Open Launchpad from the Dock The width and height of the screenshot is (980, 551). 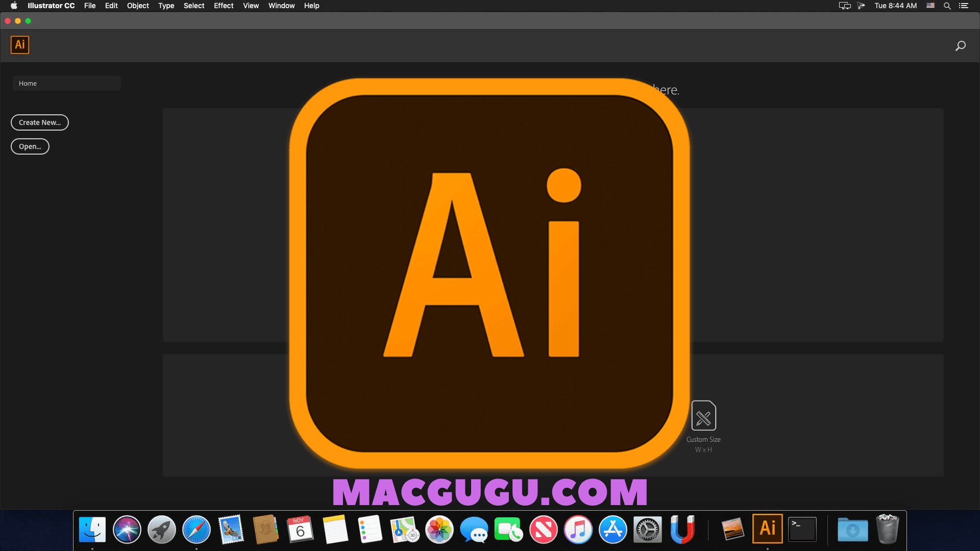click(161, 529)
